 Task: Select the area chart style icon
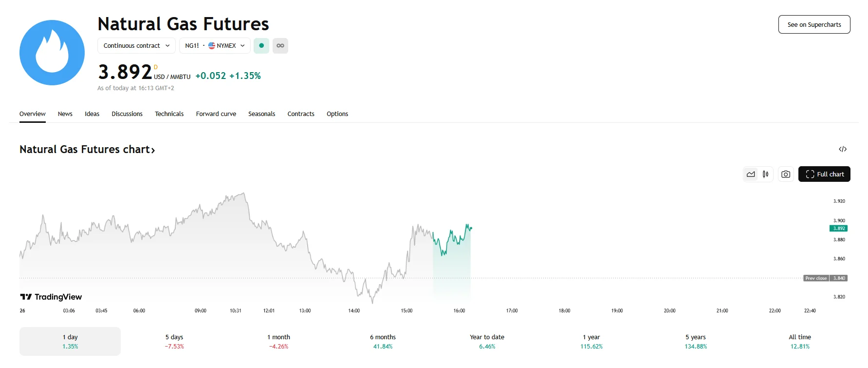tap(751, 174)
